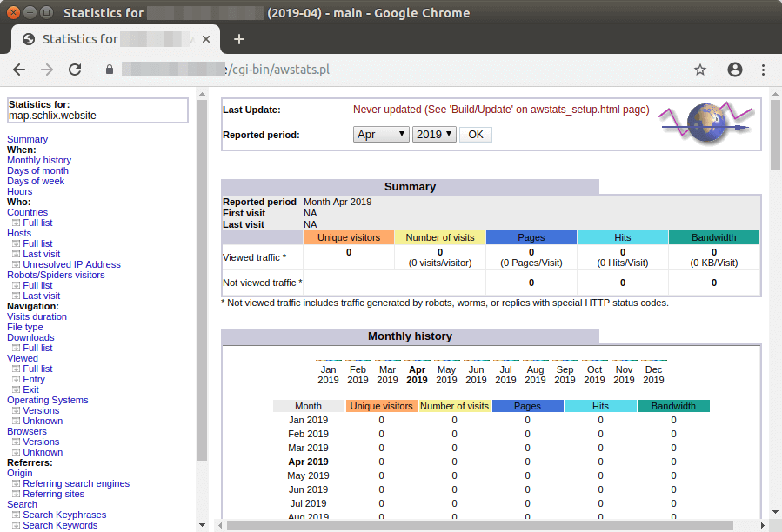Open the month dropdown showing Apr
Screen dimensions: 782x532
[x=381, y=135]
